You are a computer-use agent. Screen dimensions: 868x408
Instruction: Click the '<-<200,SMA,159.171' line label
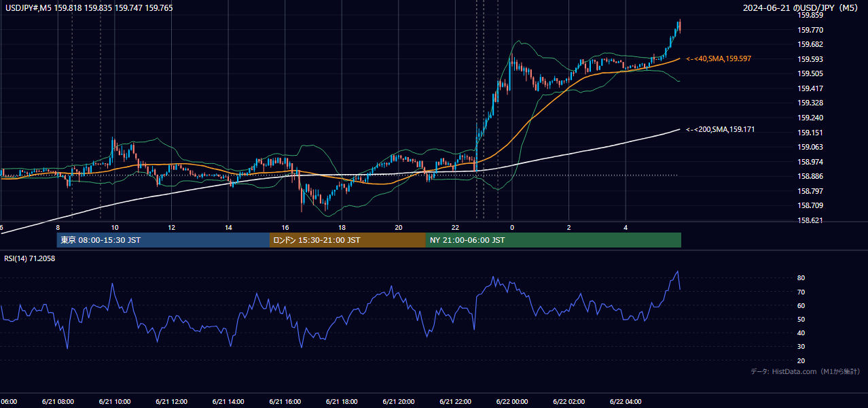(x=720, y=129)
